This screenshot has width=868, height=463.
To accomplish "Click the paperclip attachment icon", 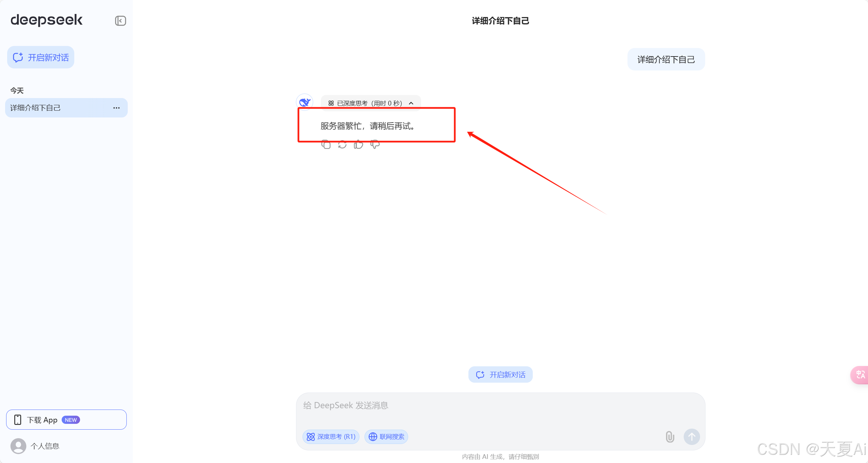I will tap(670, 436).
